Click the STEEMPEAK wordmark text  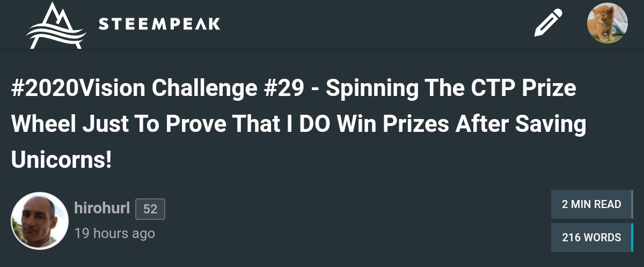coord(159,24)
